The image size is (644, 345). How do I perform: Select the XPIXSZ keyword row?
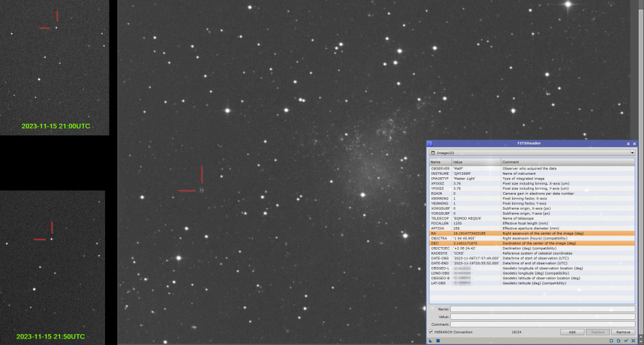pyautogui.click(x=532, y=183)
